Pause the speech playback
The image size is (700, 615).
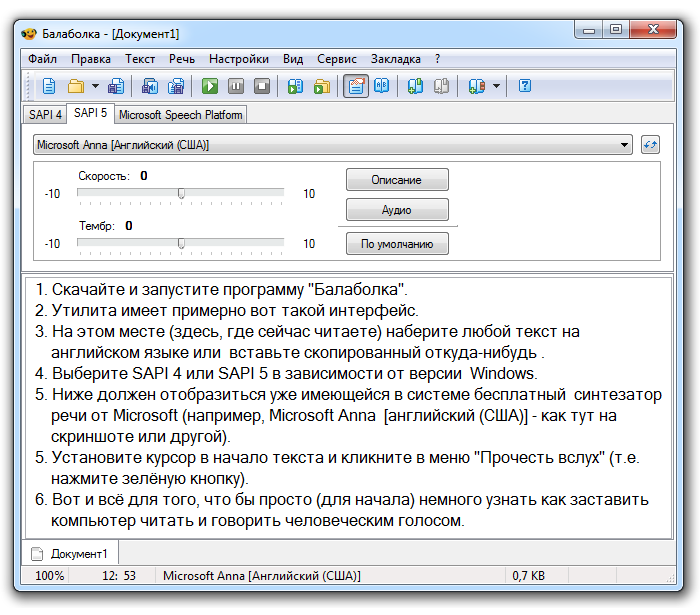[236, 86]
